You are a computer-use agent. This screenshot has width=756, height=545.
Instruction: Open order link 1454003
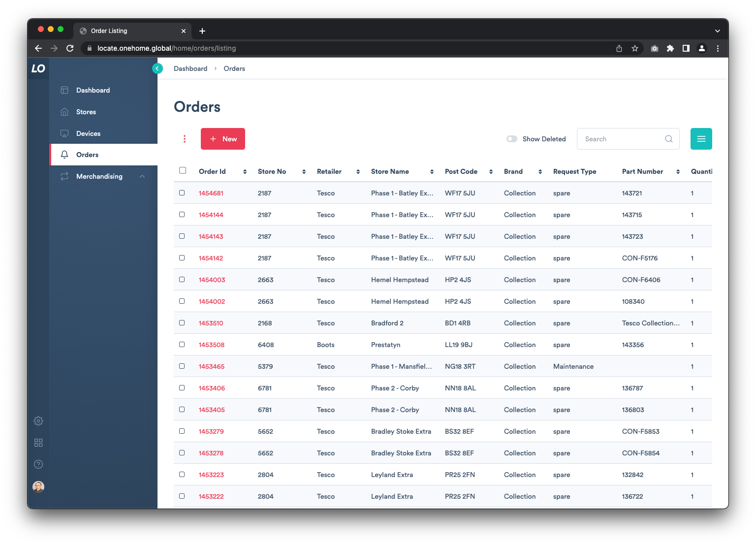pyautogui.click(x=212, y=280)
